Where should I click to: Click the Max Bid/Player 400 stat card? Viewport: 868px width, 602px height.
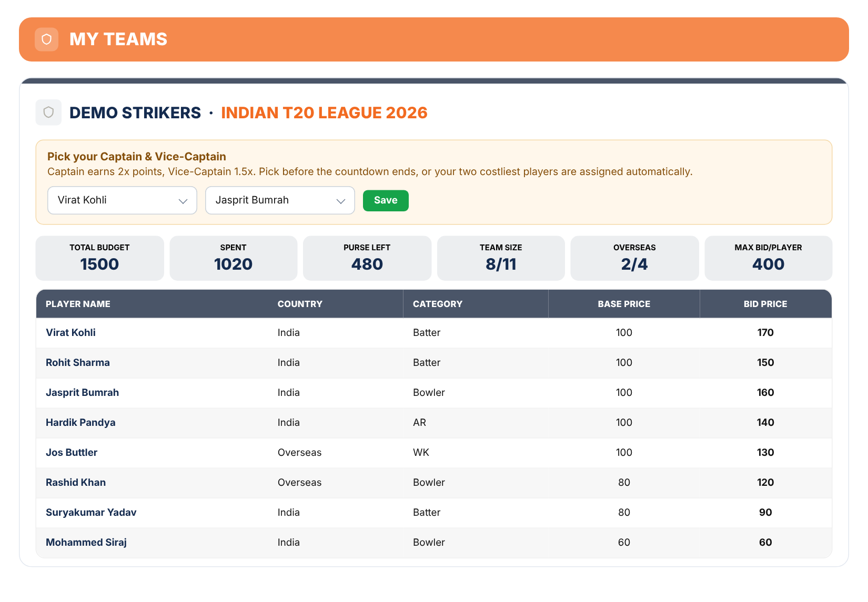769,258
